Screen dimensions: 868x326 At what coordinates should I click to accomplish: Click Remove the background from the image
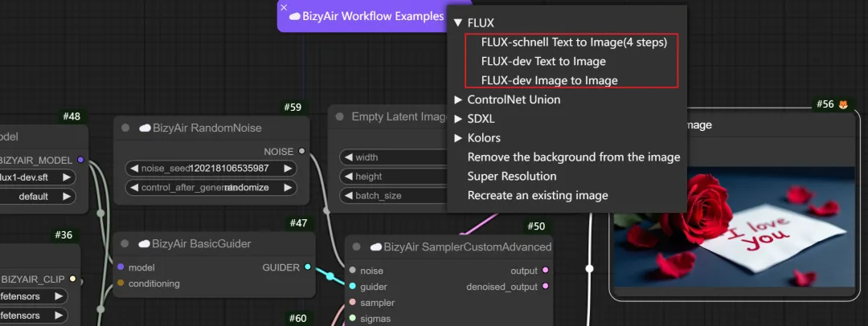coord(574,157)
